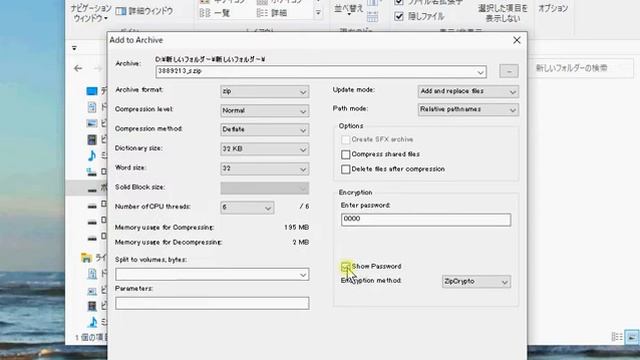Open Options in the Explorer ribbon
The width and height of the screenshot is (640, 360).
pos(553,8)
